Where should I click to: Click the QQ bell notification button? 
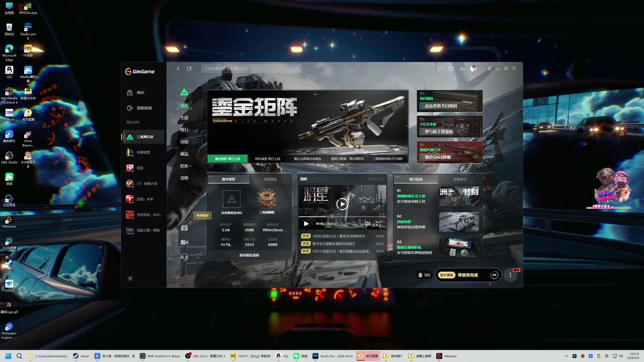tap(424, 275)
